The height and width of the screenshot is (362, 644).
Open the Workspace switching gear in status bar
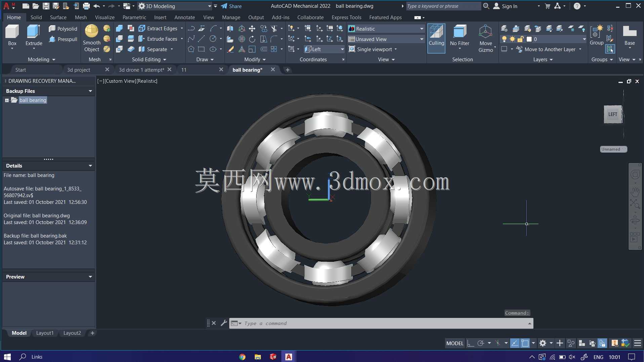(x=543, y=343)
